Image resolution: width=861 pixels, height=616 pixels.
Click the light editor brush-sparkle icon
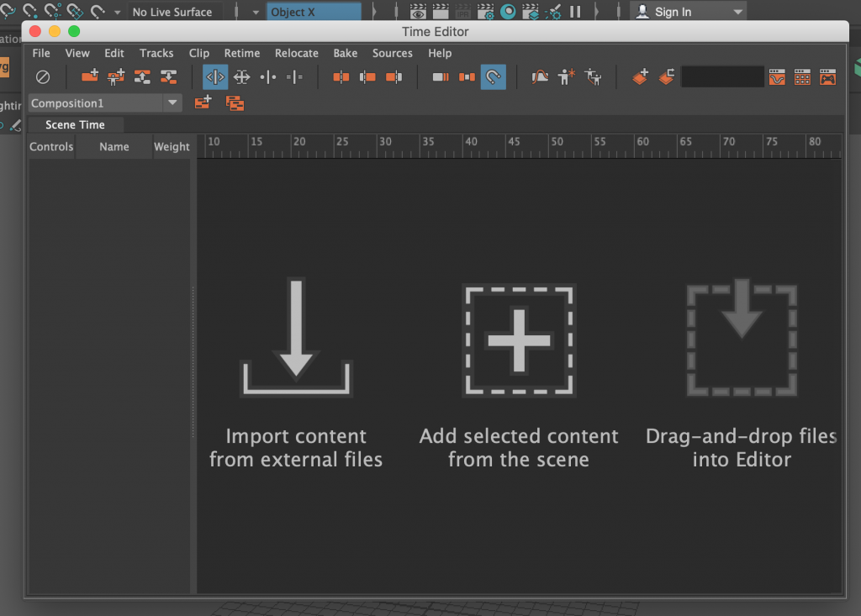(x=553, y=12)
